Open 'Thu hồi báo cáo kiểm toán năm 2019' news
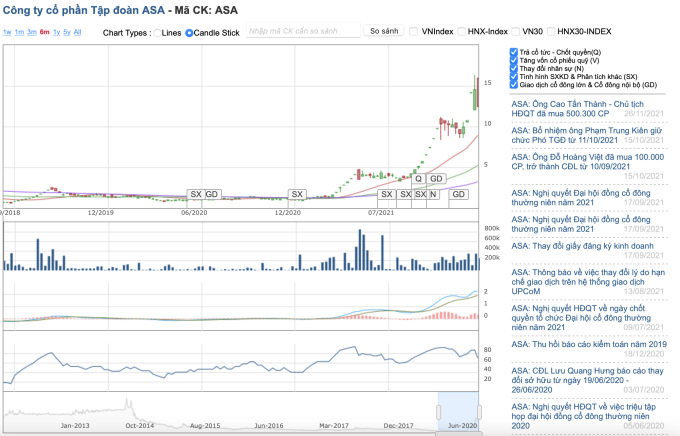Screen dimensions: 680x436 (591, 344)
